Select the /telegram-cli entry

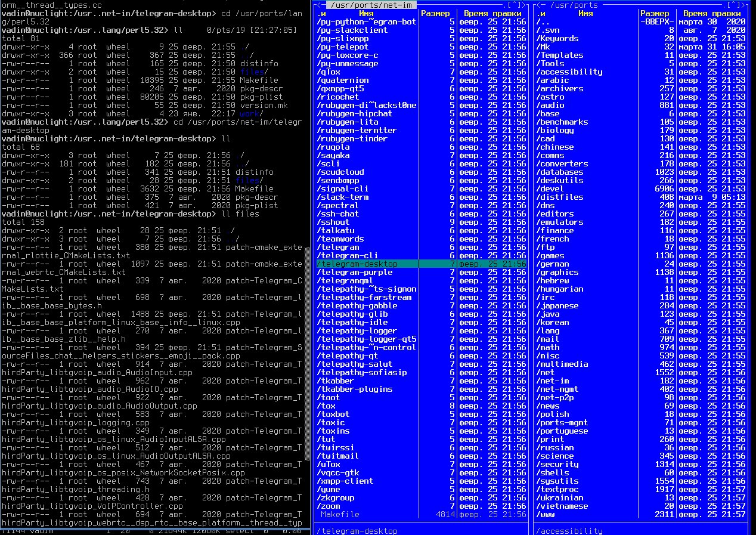click(422, 255)
